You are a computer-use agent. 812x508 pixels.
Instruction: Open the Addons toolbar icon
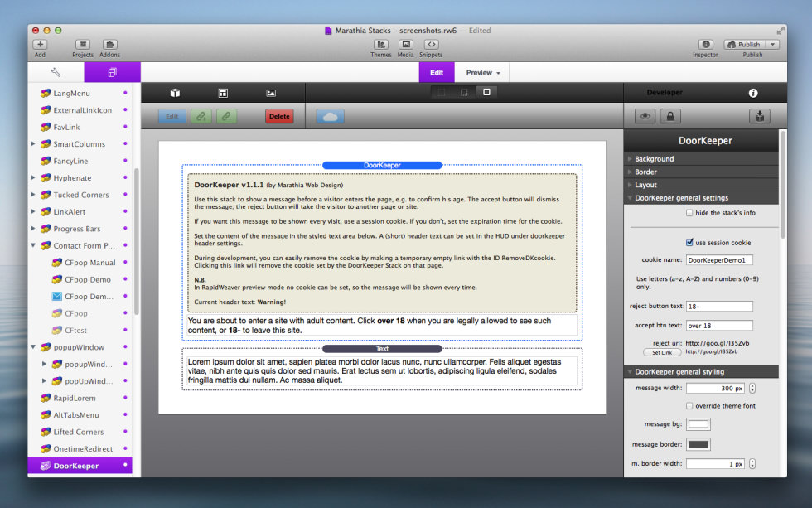(109, 45)
